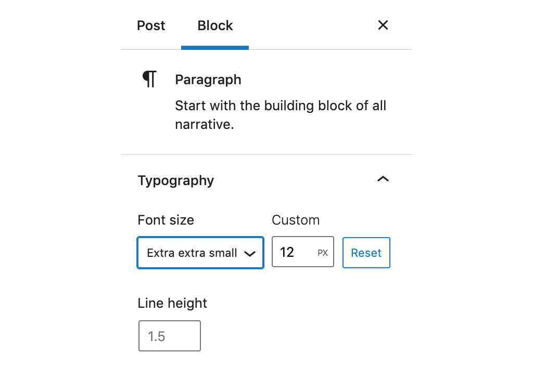533x392 pixels.
Task: Click the Custom label above the PX input
Action: 295,220
